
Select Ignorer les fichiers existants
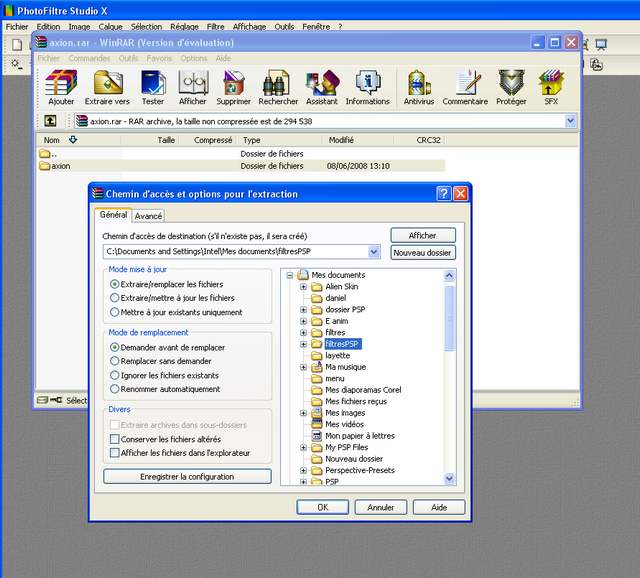click(115, 375)
